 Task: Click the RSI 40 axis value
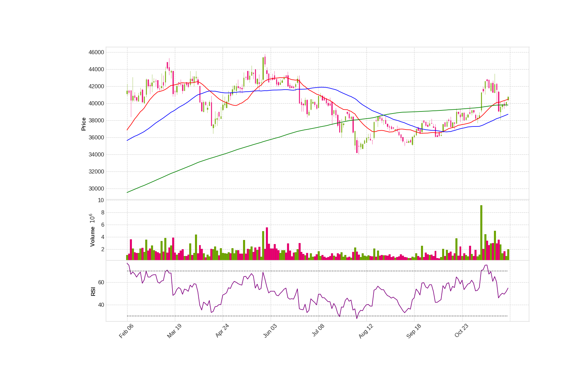pos(101,305)
